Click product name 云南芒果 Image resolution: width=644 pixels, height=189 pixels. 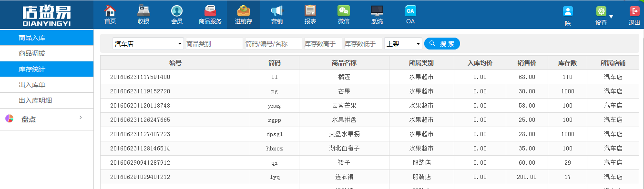click(x=344, y=106)
